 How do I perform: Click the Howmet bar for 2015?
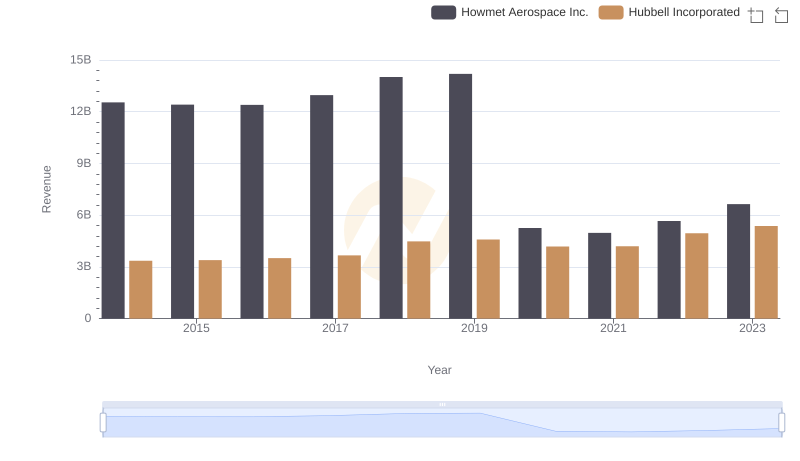(x=183, y=212)
